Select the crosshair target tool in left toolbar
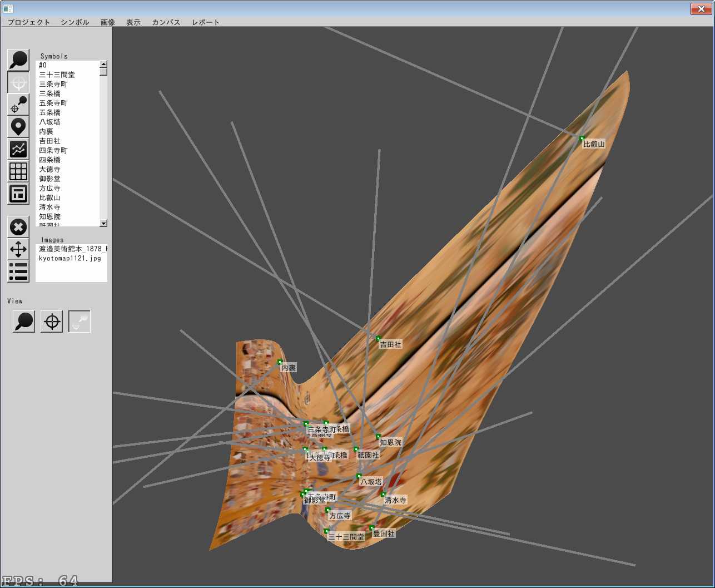The height and width of the screenshot is (588, 715). click(18, 82)
